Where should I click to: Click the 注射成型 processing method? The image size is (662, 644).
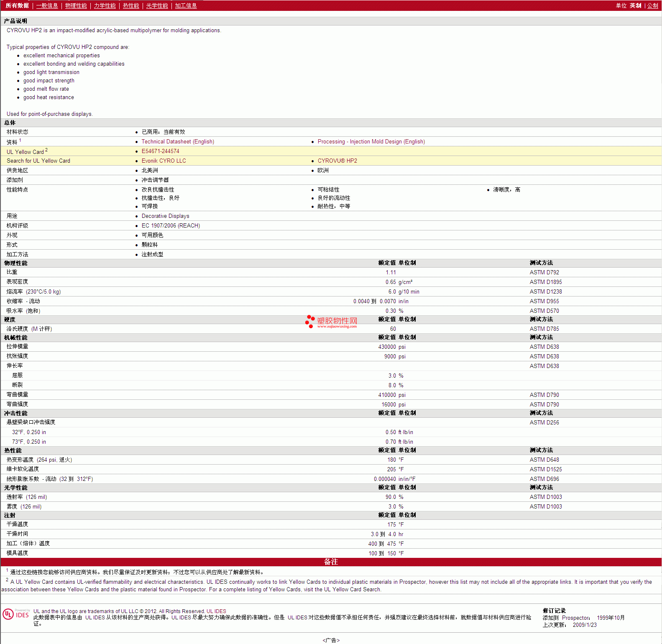point(152,255)
